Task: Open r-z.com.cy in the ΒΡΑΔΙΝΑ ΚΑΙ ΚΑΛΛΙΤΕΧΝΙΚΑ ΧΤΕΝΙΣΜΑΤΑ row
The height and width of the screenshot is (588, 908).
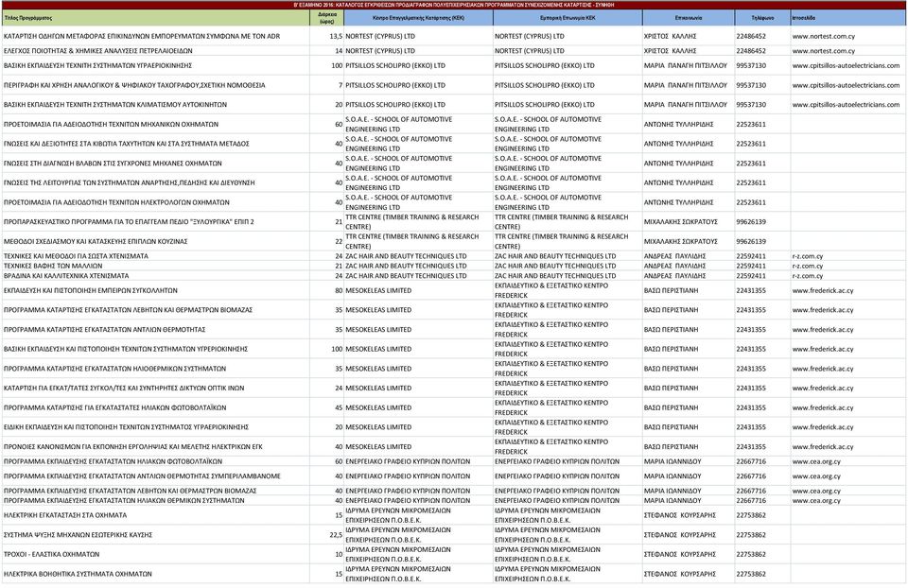Action: point(807,276)
